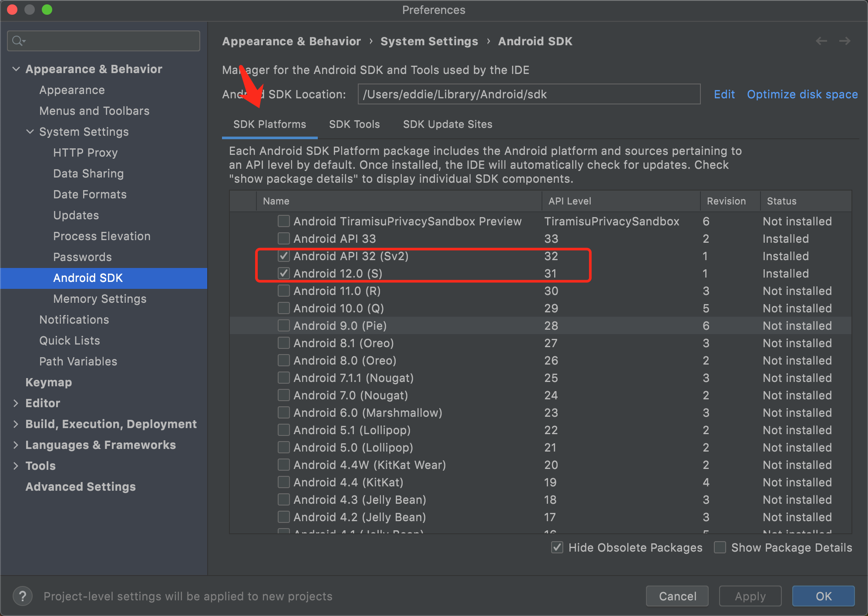Expand the Tools section
The width and height of the screenshot is (868, 616).
pos(16,465)
